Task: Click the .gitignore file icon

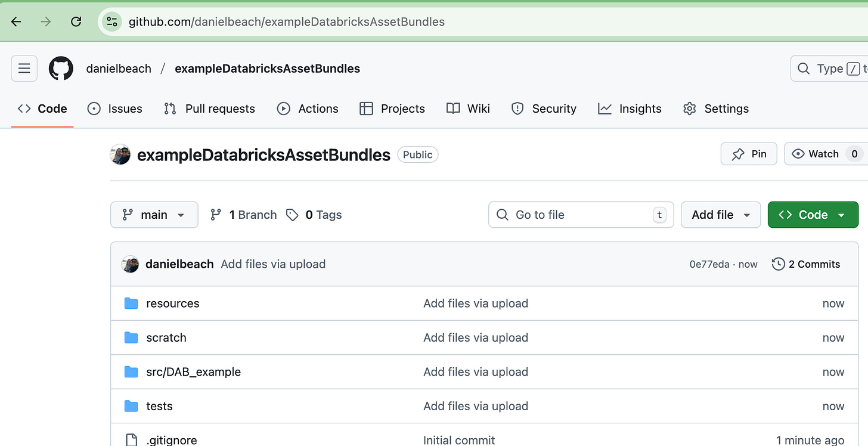Action: 131,440
